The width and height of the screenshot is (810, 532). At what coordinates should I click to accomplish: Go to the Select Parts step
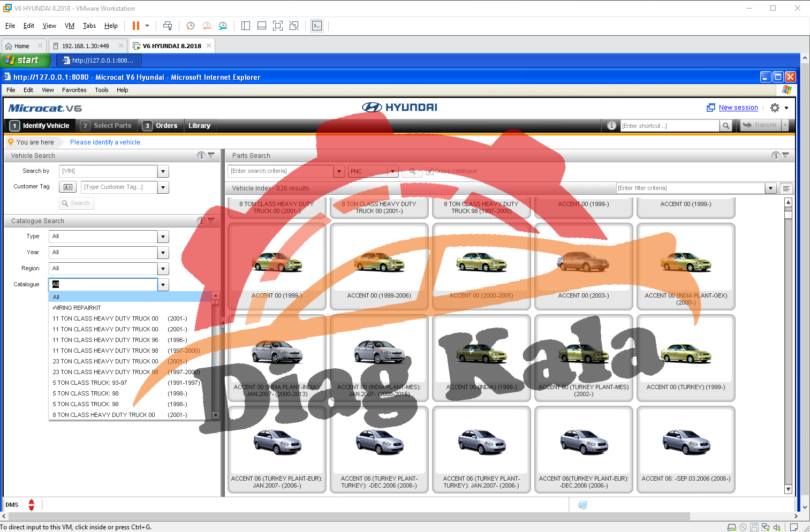point(107,126)
